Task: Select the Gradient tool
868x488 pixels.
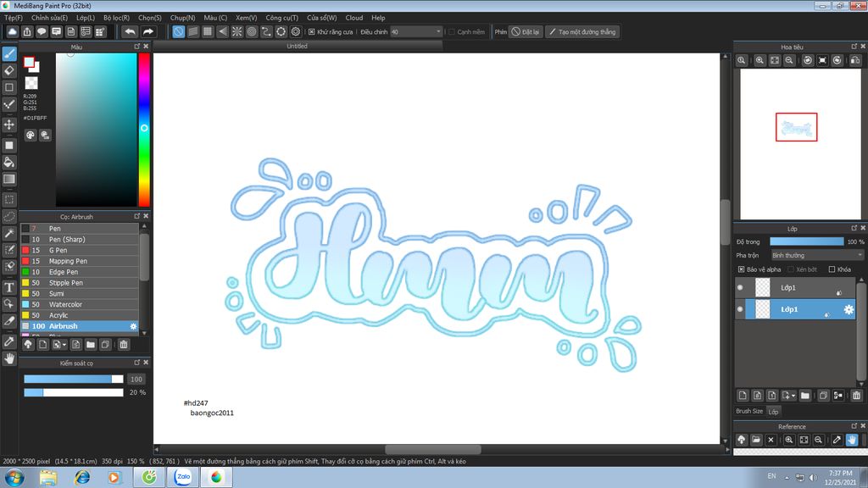Action: click(9, 179)
